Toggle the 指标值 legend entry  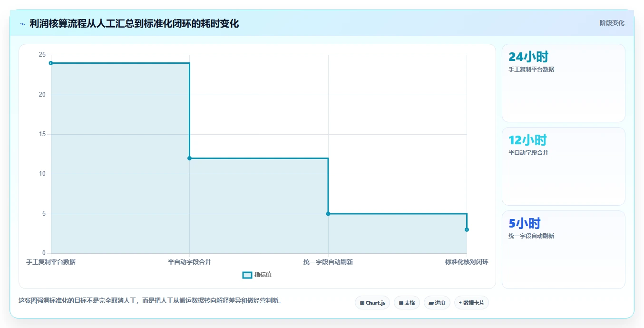click(257, 275)
